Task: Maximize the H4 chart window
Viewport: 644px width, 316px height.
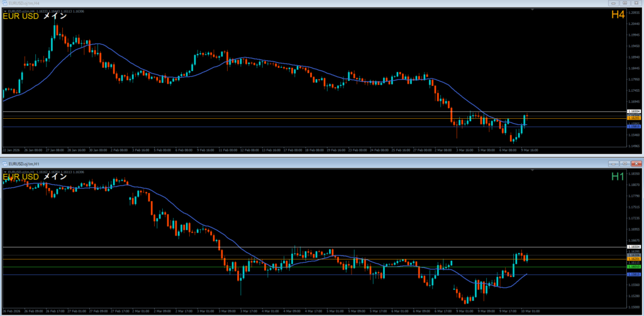Action: pos(625,3)
